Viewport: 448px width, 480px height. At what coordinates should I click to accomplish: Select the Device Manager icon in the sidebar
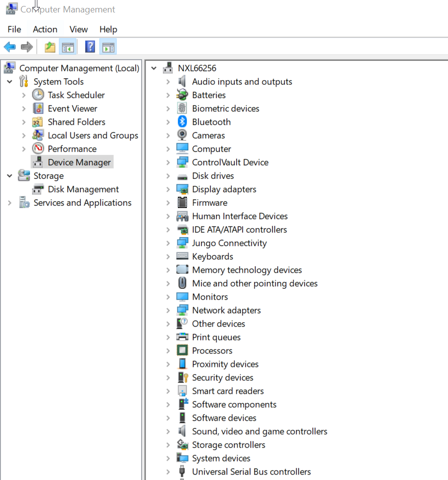pos(37,162)
